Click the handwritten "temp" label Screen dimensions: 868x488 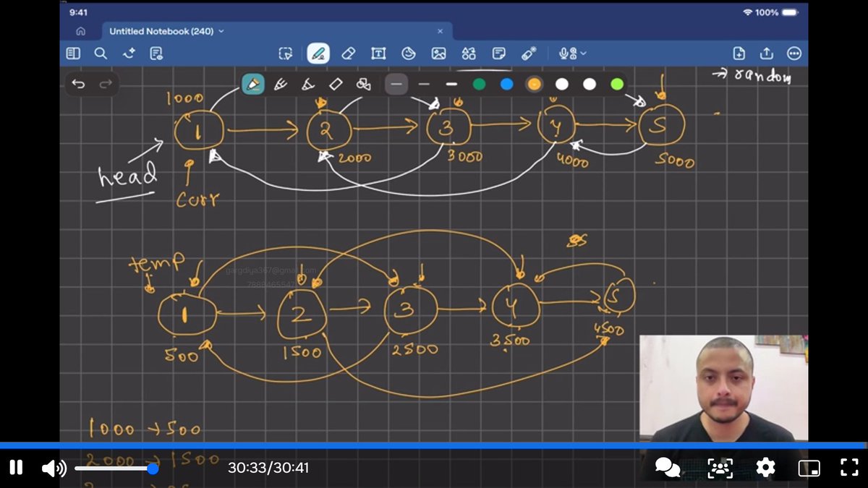point(156,262)
